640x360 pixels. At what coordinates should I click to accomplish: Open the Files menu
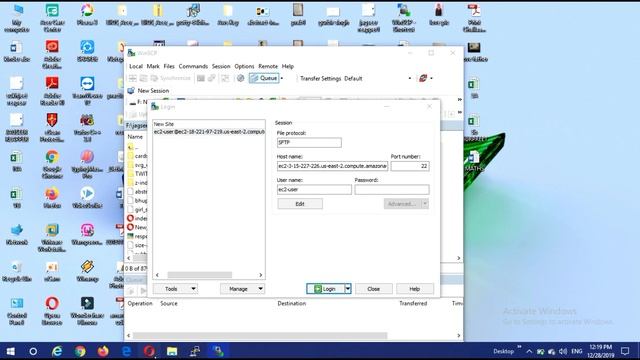pos(169,66)
